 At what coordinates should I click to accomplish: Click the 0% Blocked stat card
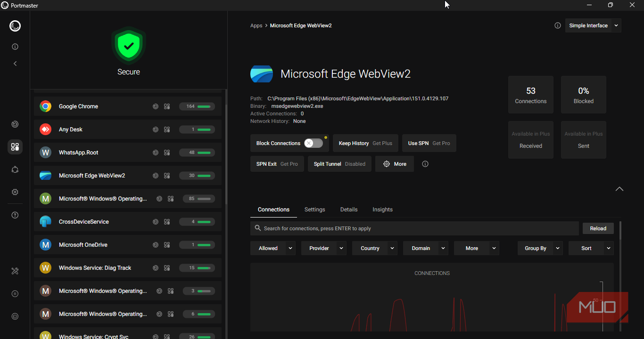click(x=584, y=95)
